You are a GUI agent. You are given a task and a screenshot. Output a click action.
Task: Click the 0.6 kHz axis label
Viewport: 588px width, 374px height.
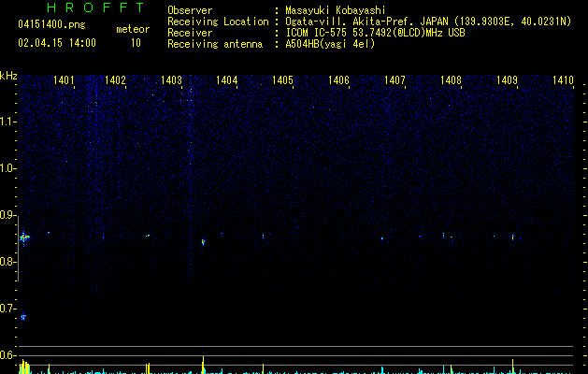coord(7,355)
